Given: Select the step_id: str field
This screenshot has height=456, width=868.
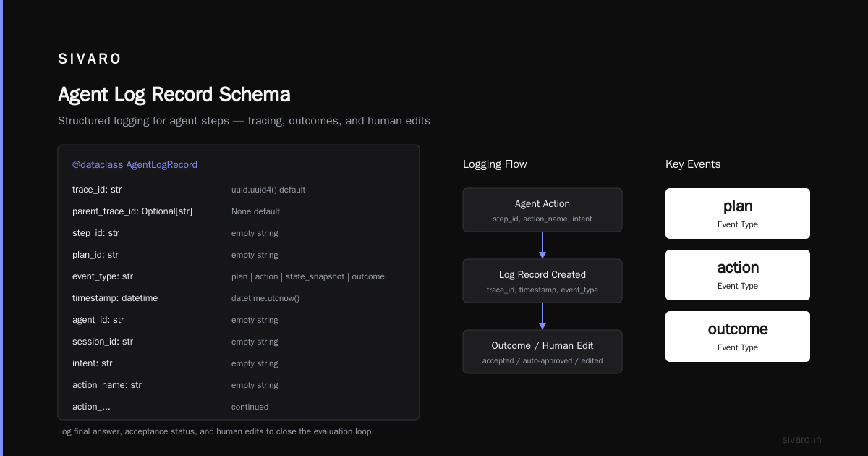Looking at the screenshot, I should click(x=95, y=233).
